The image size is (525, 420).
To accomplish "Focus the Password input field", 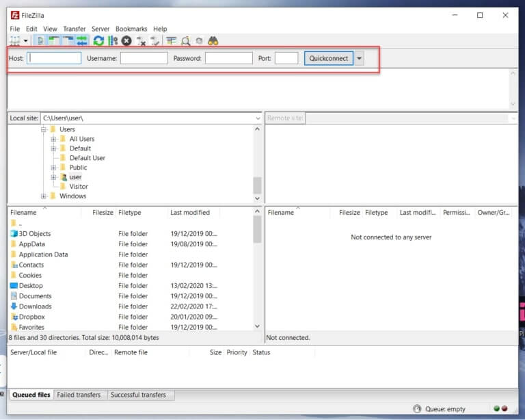I will (x=229, y=58).
